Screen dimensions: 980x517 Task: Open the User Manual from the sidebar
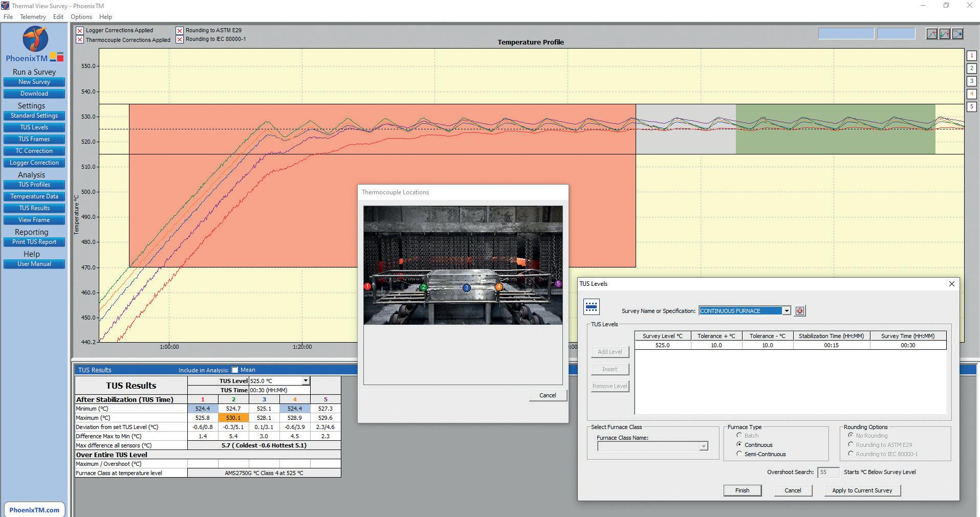point(34,264)
